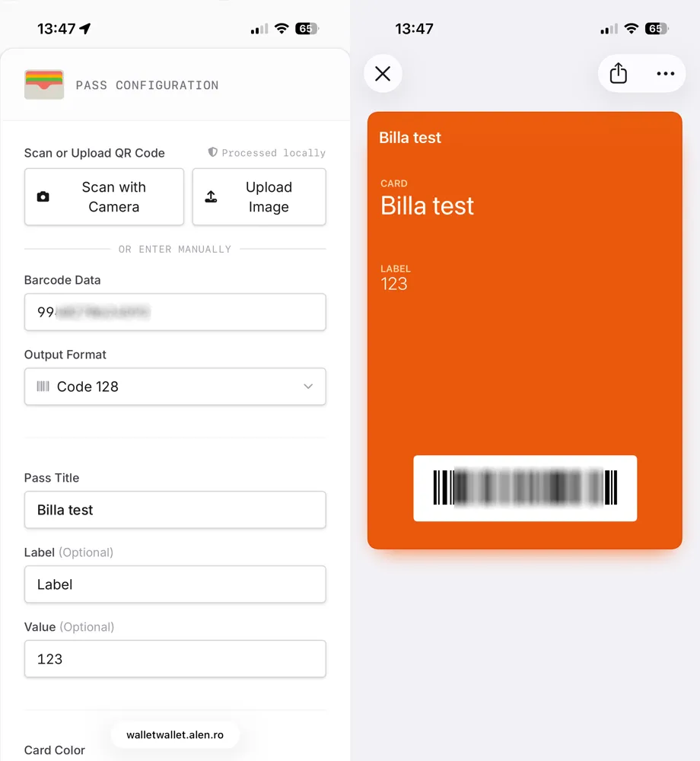Open the Code 128 format dropdown
Screen dimensions: 700x761
pos(175,387)
